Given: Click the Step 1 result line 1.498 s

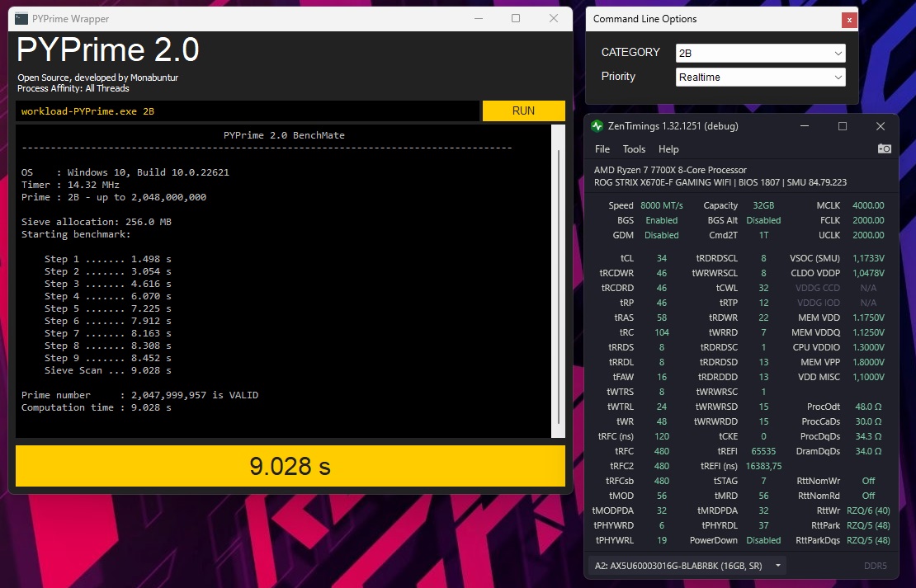Looking at the screenshot, I should tap(107, 259).
